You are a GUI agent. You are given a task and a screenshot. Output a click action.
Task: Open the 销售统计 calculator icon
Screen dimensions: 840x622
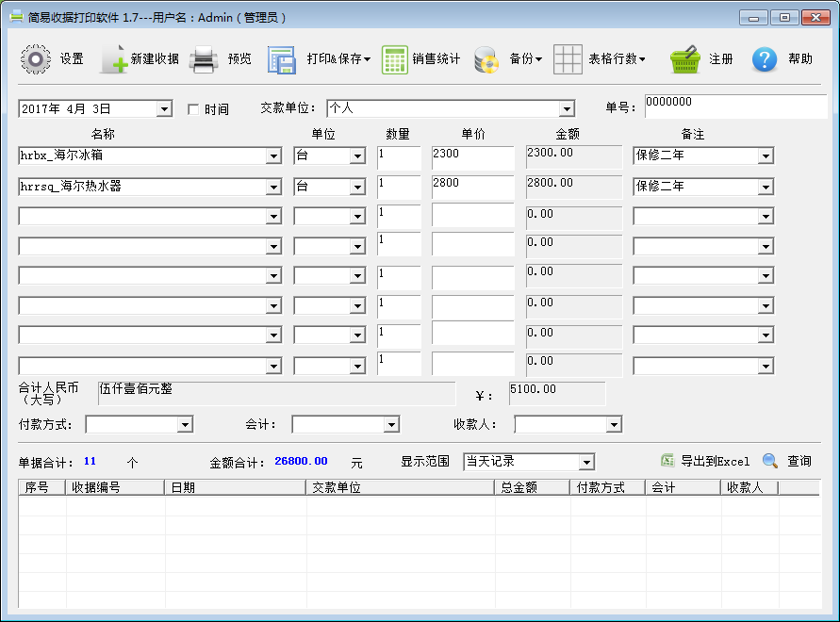pyautogui.click(x=394, y=59)
